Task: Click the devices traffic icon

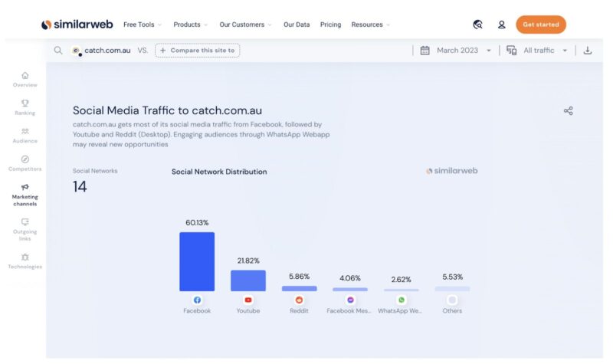Action: tap(511, 51)
